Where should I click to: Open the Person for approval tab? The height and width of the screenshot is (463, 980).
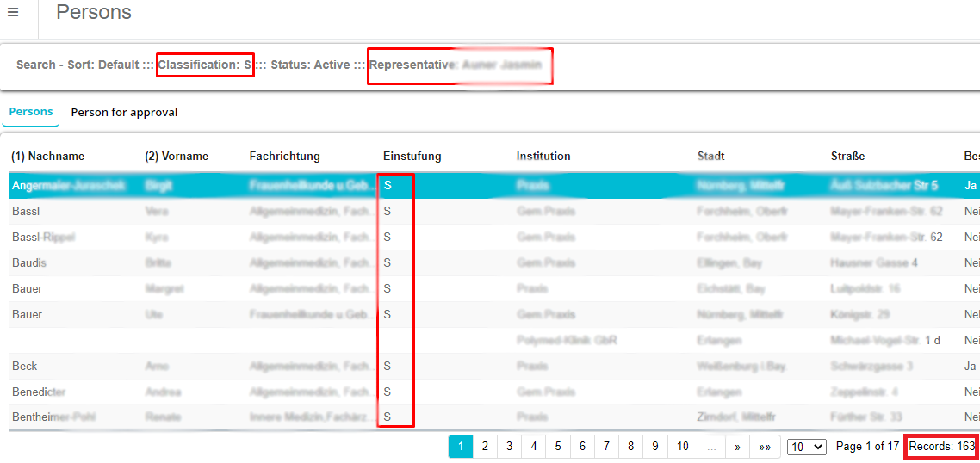point(124,113)
